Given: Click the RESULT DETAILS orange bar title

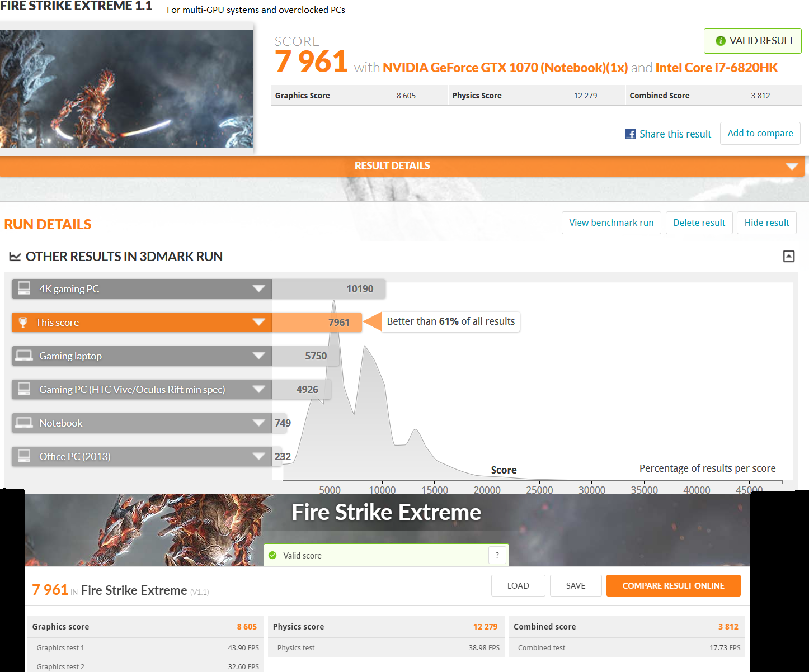Looking at the screenshot, I should coord(392,166).
